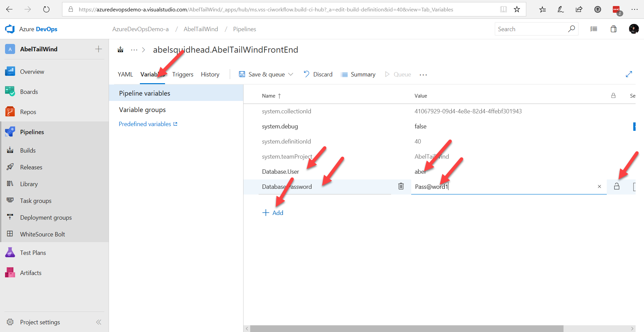The image size is (644, 332).
Task: Click Save & queue button
Action: point(262,74)
